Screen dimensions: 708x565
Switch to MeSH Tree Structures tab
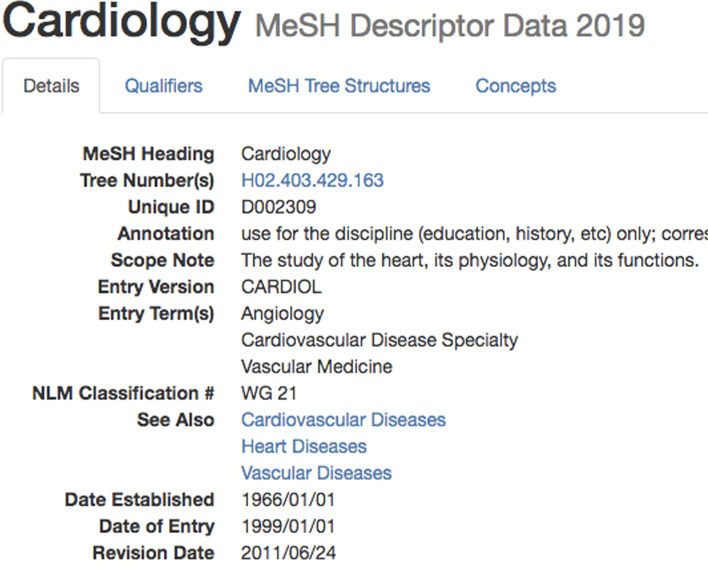tap(339, 86)
